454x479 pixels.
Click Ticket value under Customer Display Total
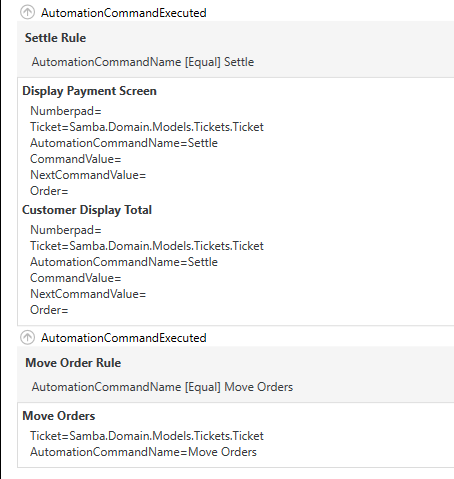click(x=147, y=246)
